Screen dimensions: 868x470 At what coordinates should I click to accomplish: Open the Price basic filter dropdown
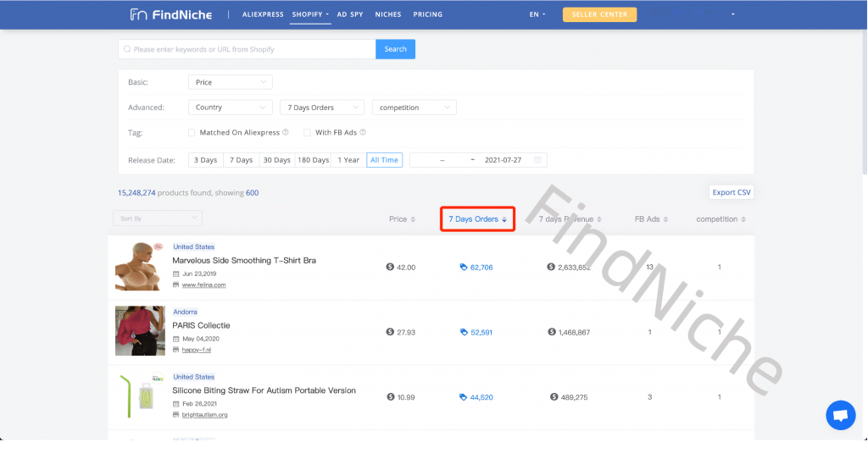click(x=231, y=82)
